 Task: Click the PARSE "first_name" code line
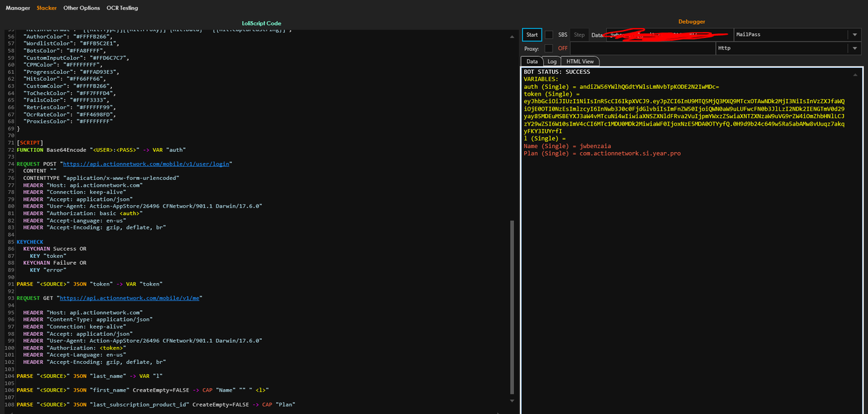(143, 390)
